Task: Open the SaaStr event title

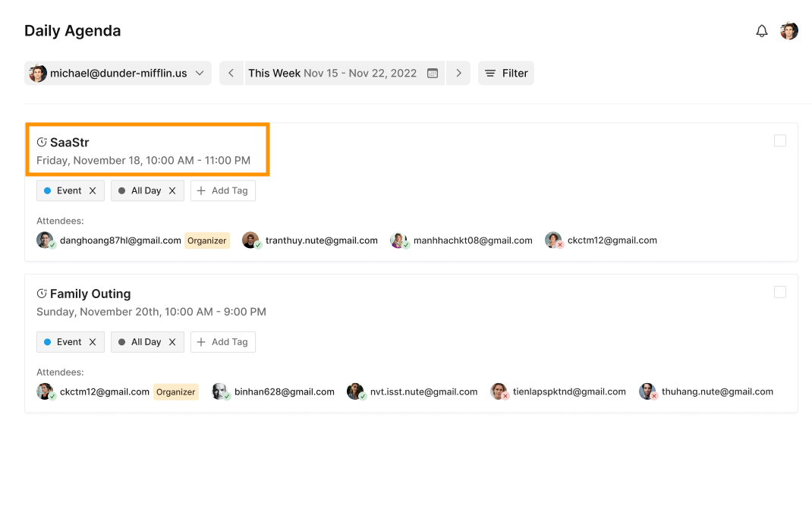Action: click(x=69, y=143)
